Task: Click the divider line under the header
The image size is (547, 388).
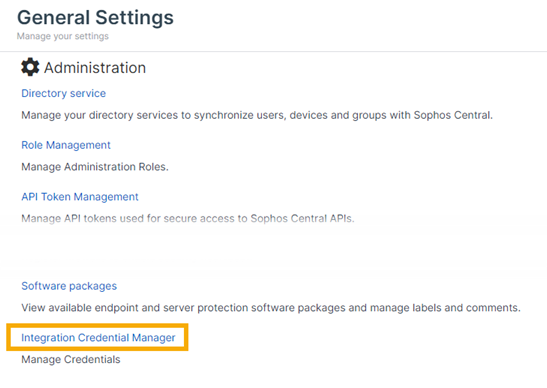Action: pos(274,52)
